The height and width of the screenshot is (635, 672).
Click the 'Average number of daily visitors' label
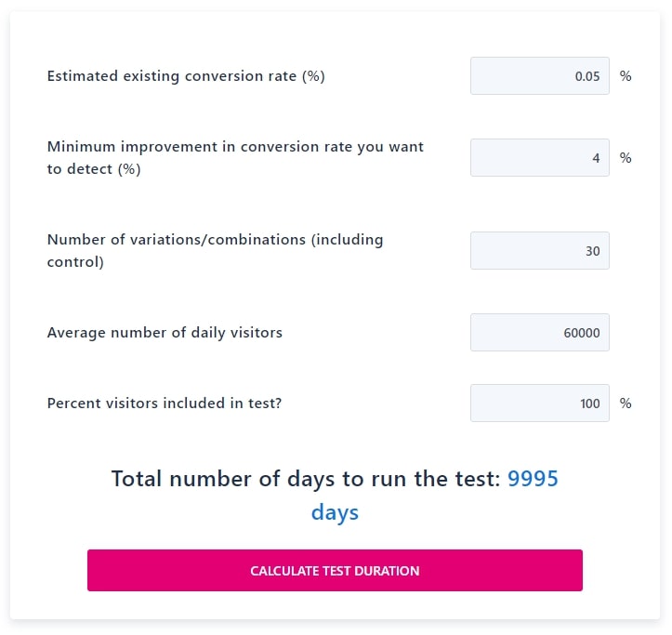tap(165, 332)
